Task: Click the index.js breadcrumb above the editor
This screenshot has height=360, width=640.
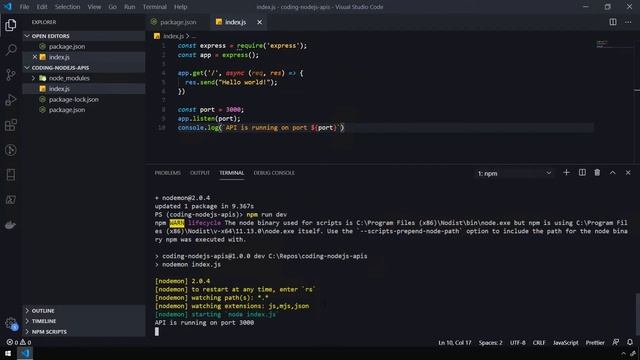Action: tap(173, 36)
